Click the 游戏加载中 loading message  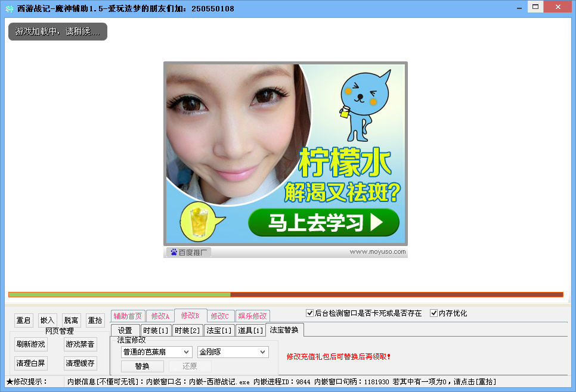click(58, 32)
